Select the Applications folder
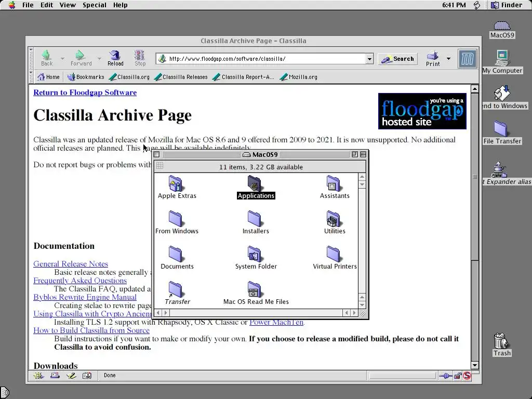The width and height of the screenshot is (532, 399). click(256, 187)
